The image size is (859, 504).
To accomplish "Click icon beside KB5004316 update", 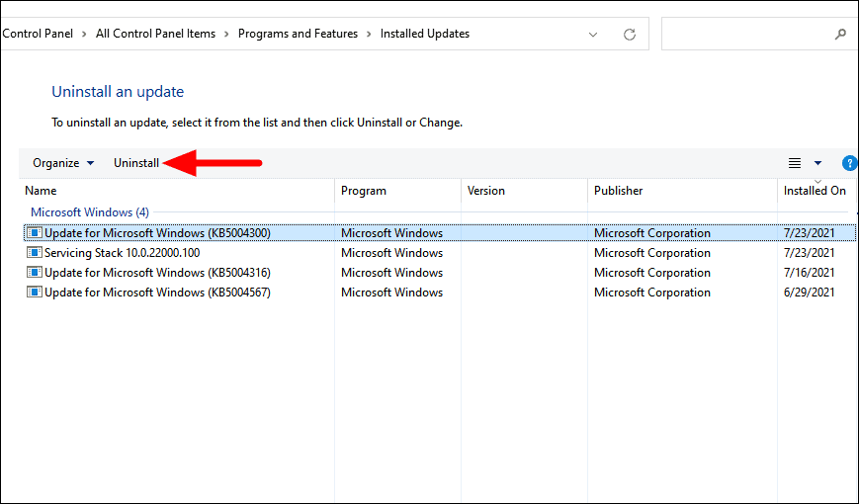I will point(34,273).
